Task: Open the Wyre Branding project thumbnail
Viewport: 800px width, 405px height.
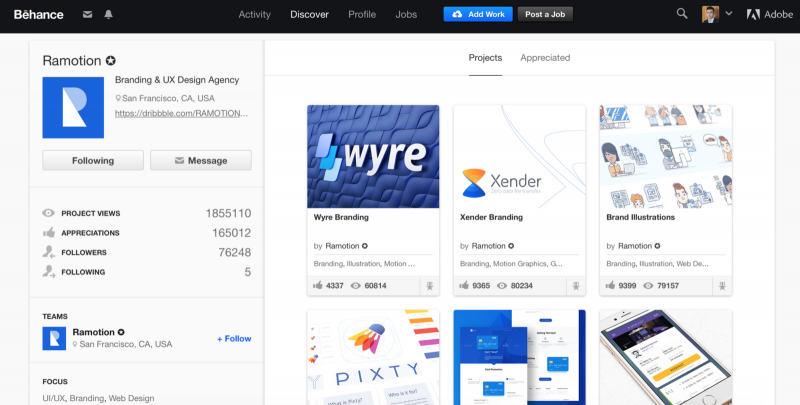Action: coord(373,156)
